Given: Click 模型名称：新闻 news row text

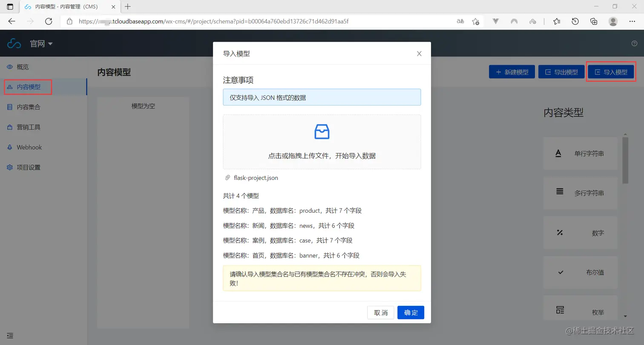Looking at the screenshot, I should click(x=289, y=225).
